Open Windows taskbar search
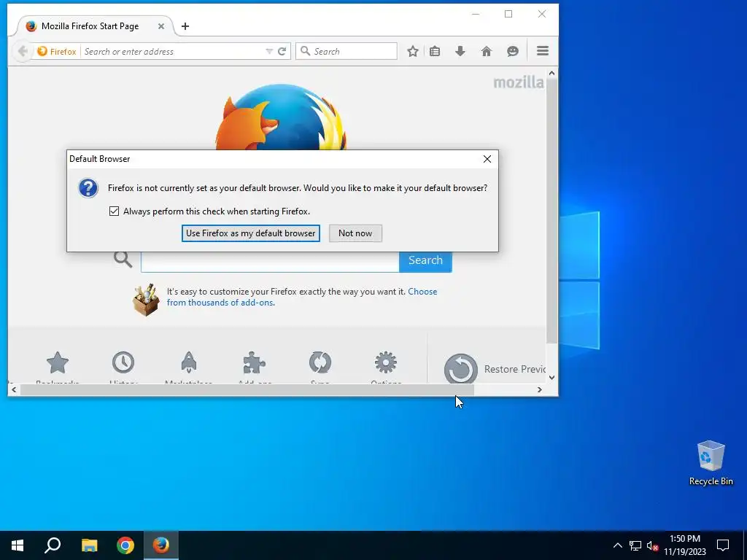This screenshot has width=747, height=560. (53, 545)
